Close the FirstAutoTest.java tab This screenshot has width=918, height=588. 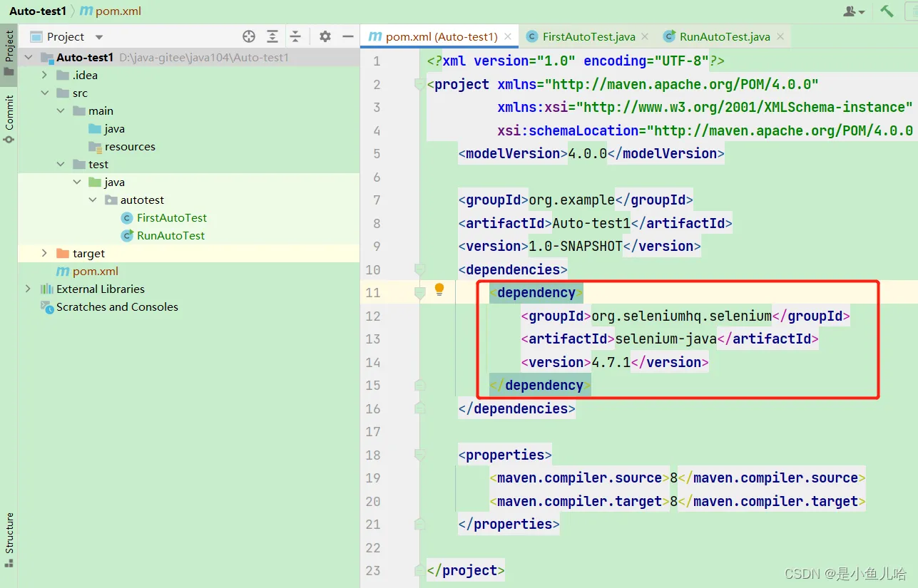tap(643, 36)
